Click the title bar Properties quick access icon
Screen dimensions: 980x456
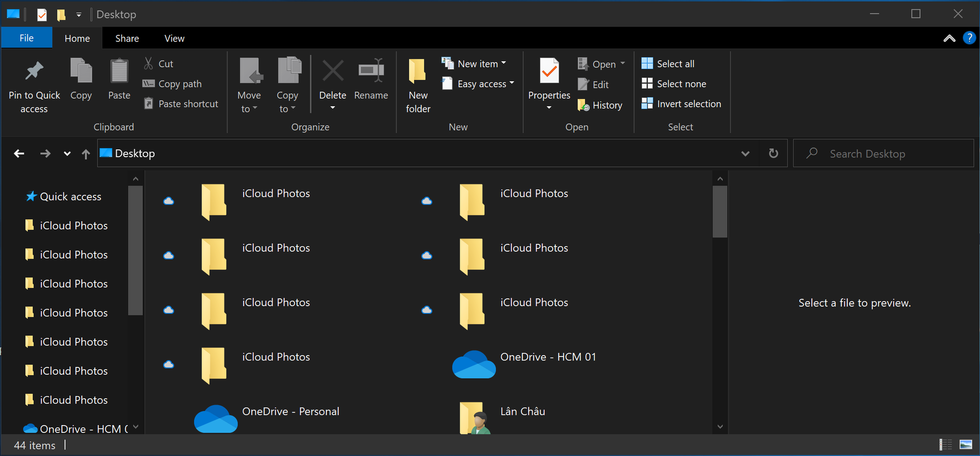click(42, 15)
